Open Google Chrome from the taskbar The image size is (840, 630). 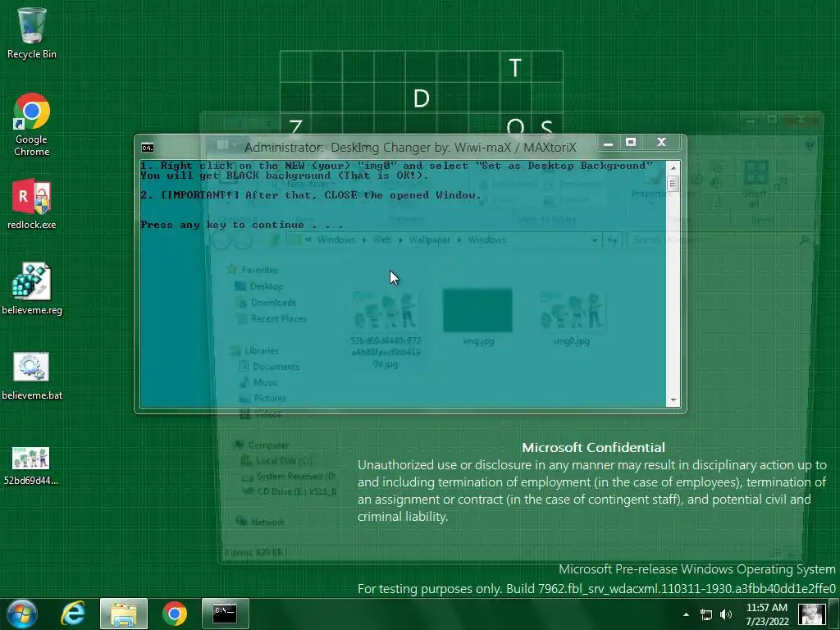coord(175,614)
